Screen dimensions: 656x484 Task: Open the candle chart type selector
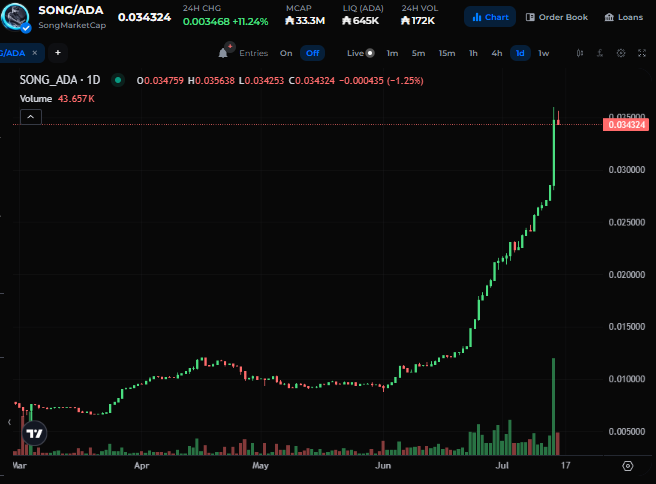pyautogui.click(x=579, y=53)
